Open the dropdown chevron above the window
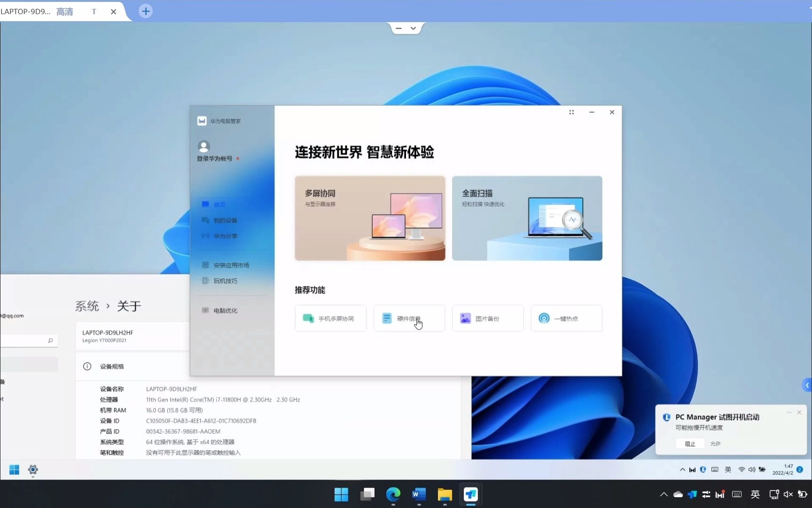The image size is (812, 508). tap(413, 28)
